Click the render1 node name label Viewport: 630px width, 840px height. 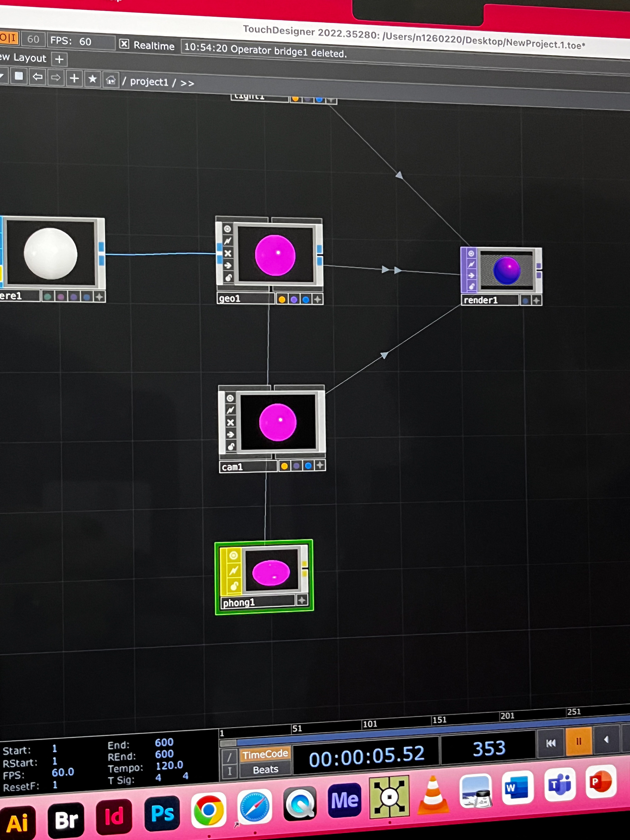(x=490, y=300)
